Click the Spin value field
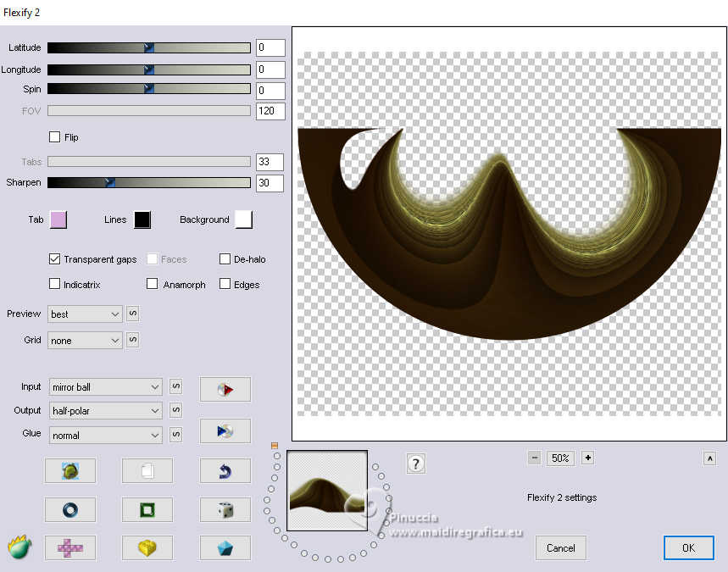 pos(270,90)
